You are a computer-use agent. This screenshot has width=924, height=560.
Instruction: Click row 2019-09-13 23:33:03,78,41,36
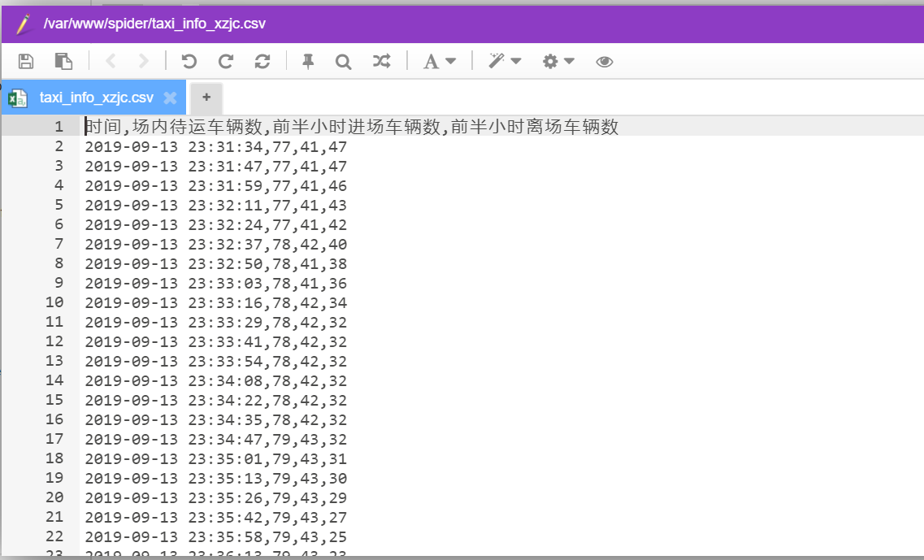pyautogui.click(x=215, y=282)
